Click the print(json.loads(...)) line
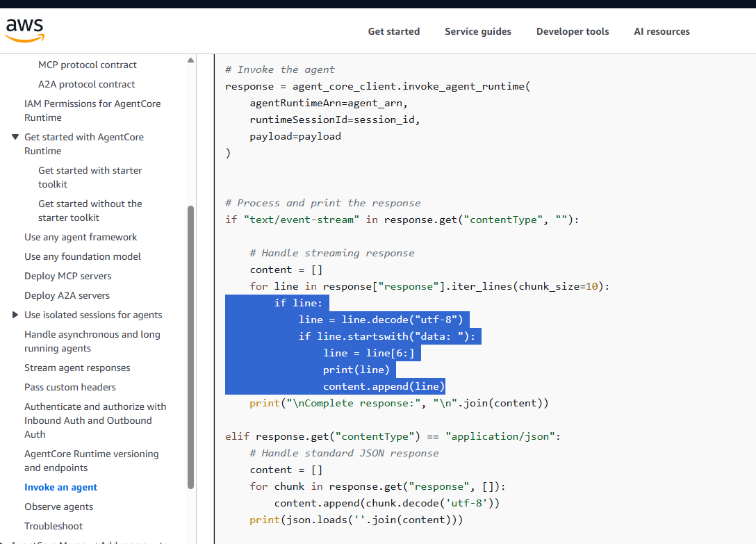Viewport: 756px width, 544px height. coord(356,520)
